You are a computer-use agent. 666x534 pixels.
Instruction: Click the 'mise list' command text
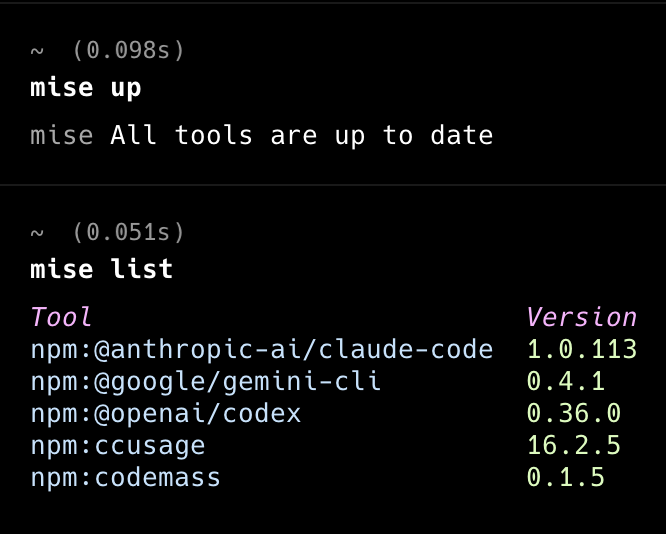(x=102, y=269)
